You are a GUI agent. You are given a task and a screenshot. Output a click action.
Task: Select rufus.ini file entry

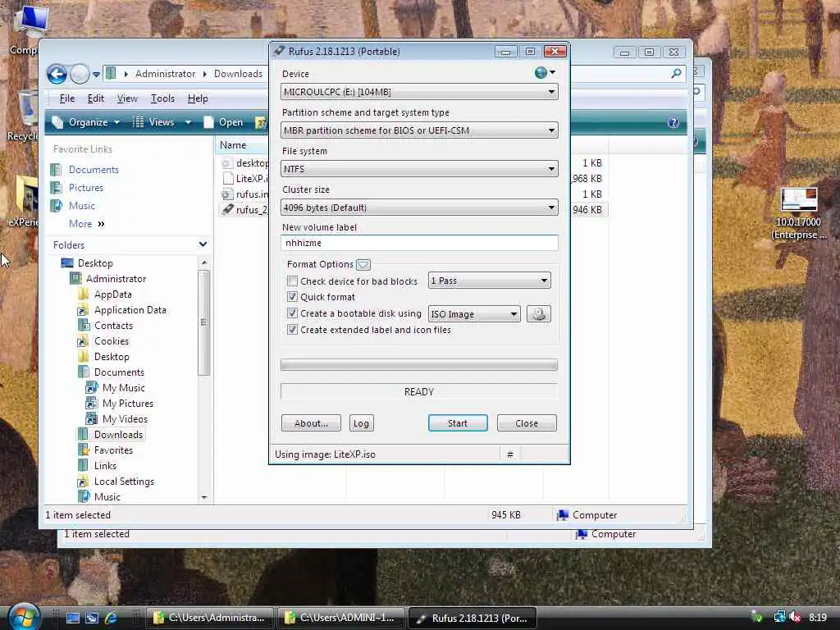[x=244, y=194]
